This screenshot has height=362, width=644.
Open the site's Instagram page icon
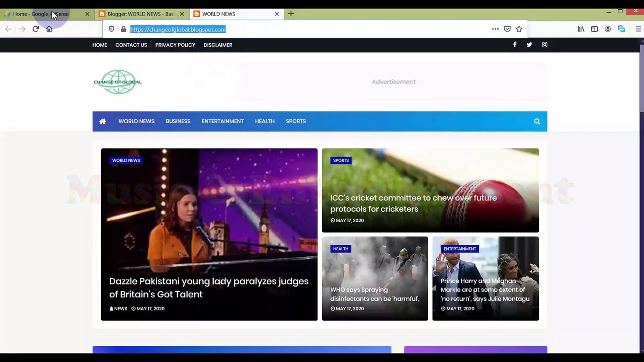point(544,45)
